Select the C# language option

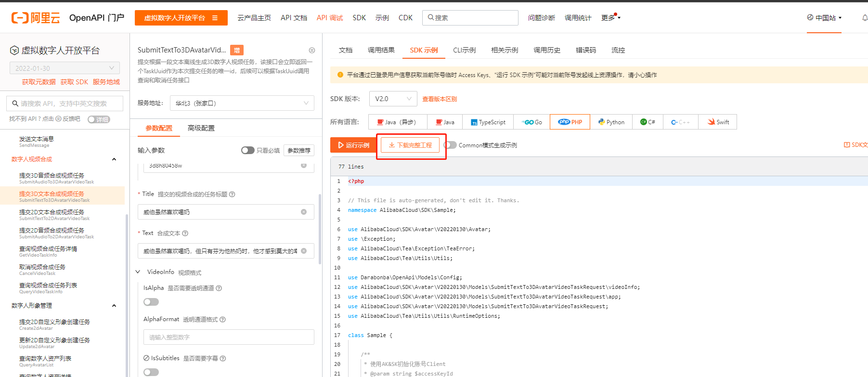(x=648, y=122)
